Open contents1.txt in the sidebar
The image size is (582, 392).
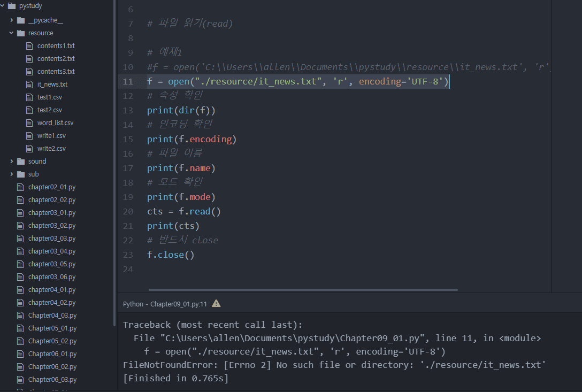tap(56, 45)
